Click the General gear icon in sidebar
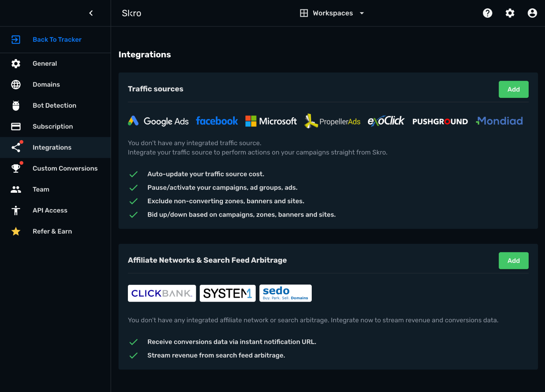 tap(16, 64)
